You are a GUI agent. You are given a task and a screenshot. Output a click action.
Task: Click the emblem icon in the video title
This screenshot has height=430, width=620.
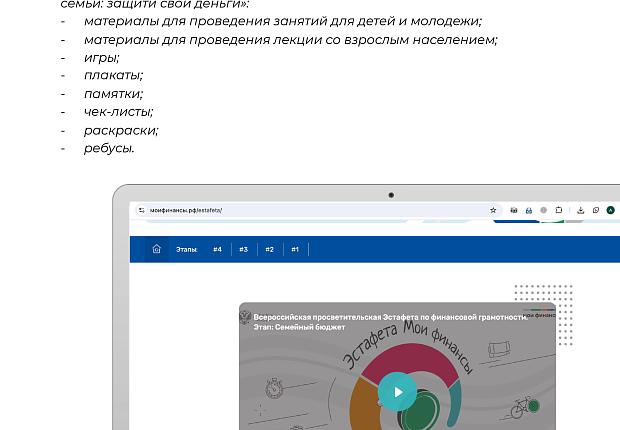[246, 317]
